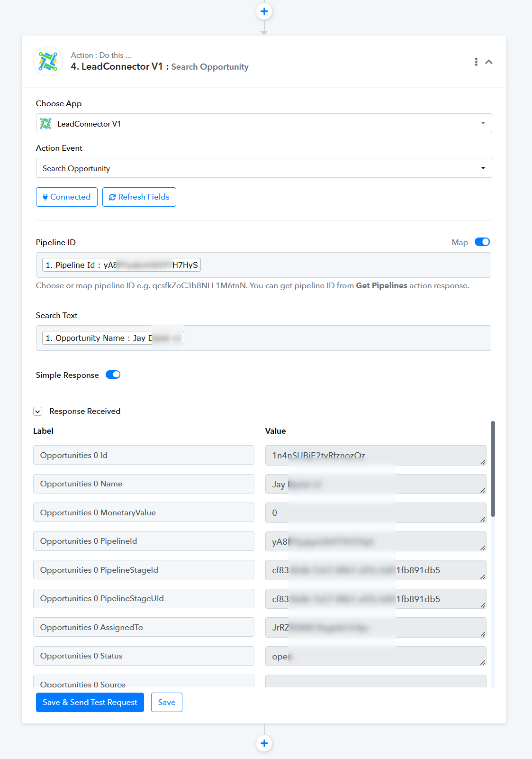The height and width of the screenshot is (759, 532).
Task: Click the mapped Pipeline Id tag
Action: pyautogui.click(x=121, y=265)
